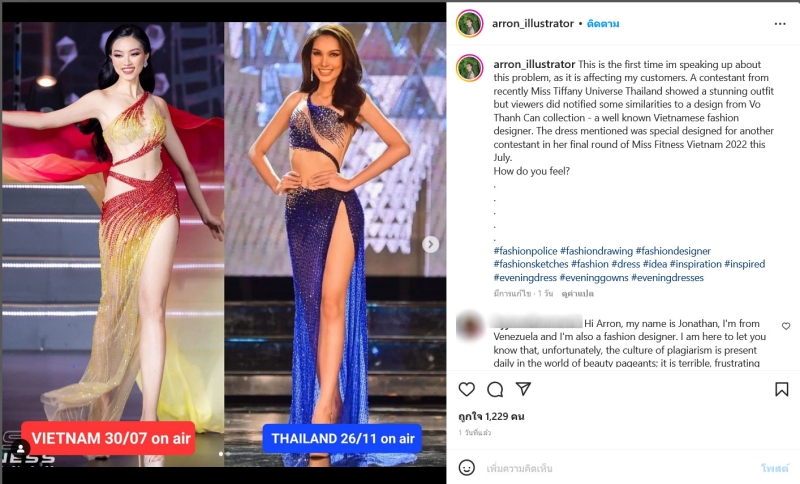Open emoji picker smiley icon
The image size is (800, 484).
coord(466,467)
